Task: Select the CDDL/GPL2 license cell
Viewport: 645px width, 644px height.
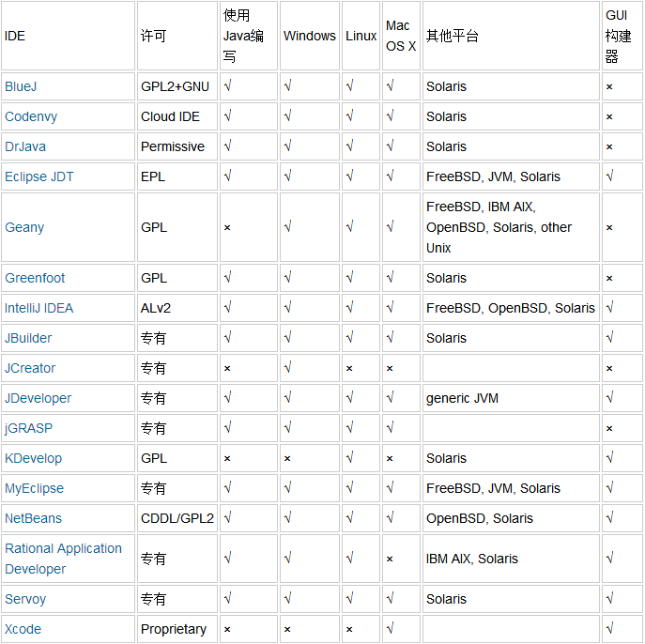Action: pyautogui.click(x=177, y=518)
